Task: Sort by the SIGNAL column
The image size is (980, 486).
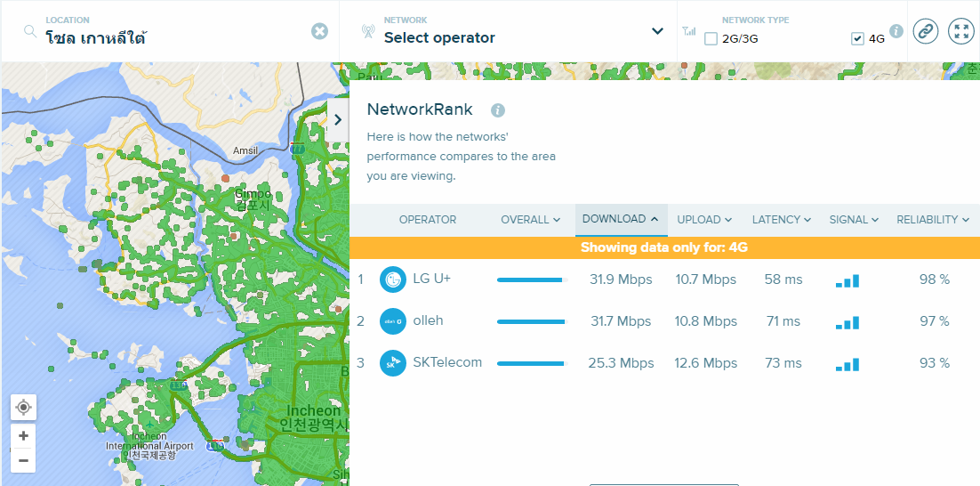Action: 854,220
